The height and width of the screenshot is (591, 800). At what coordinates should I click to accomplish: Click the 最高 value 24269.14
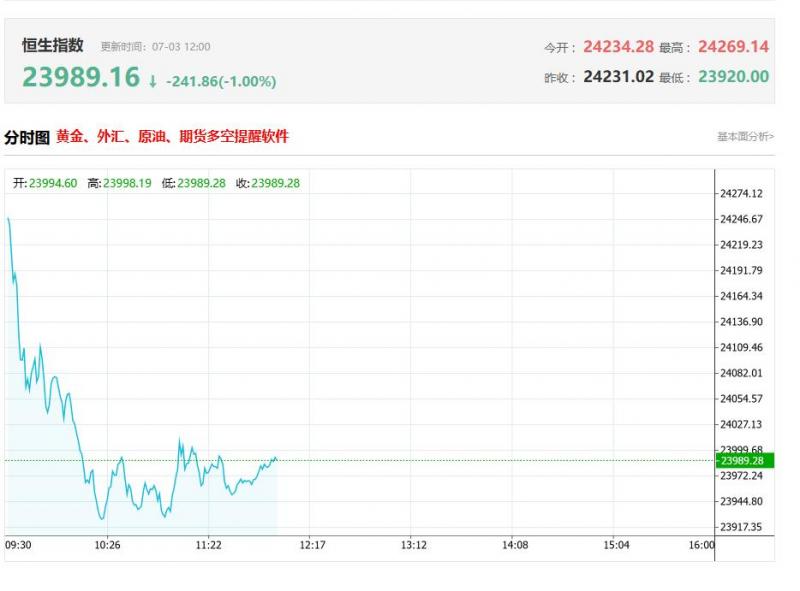(x=733, y=46)
